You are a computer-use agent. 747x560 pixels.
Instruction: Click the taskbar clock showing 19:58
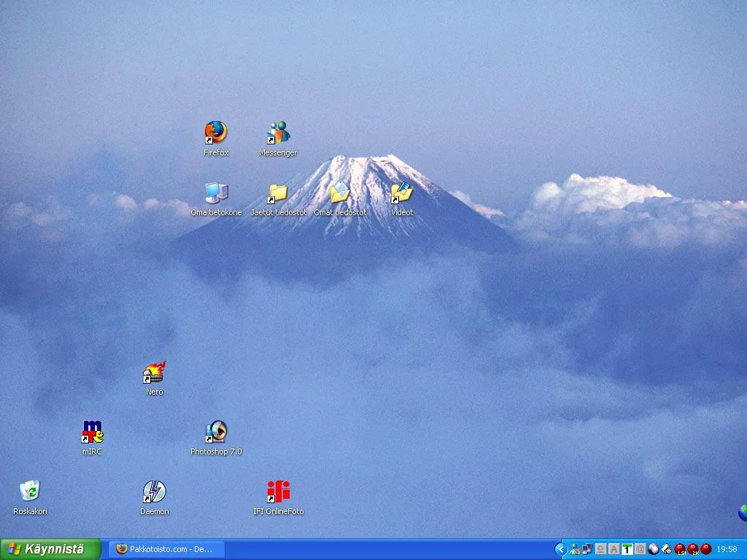pyautogui.click(x=727, y=549)
